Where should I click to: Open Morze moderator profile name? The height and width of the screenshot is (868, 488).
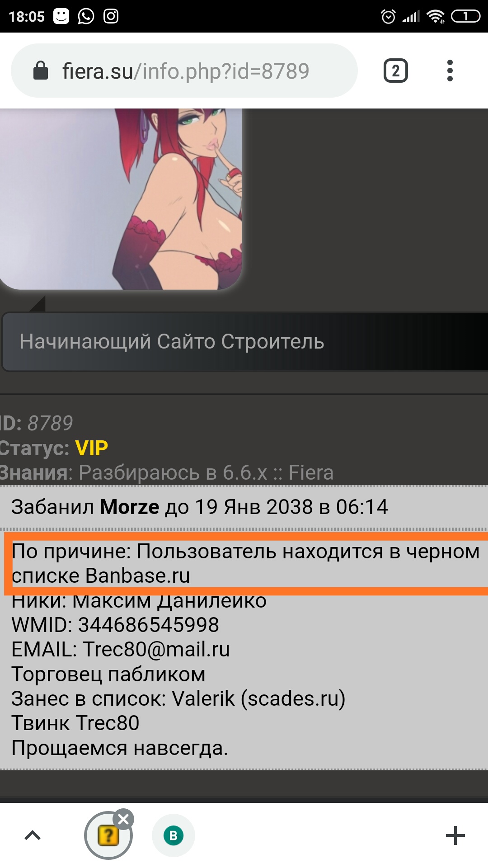(129, 507)
